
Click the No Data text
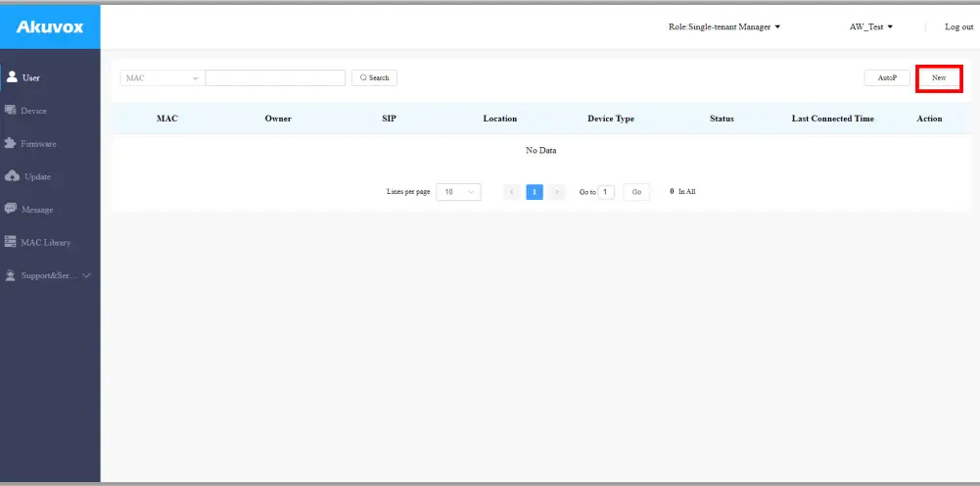pos(540,151)
